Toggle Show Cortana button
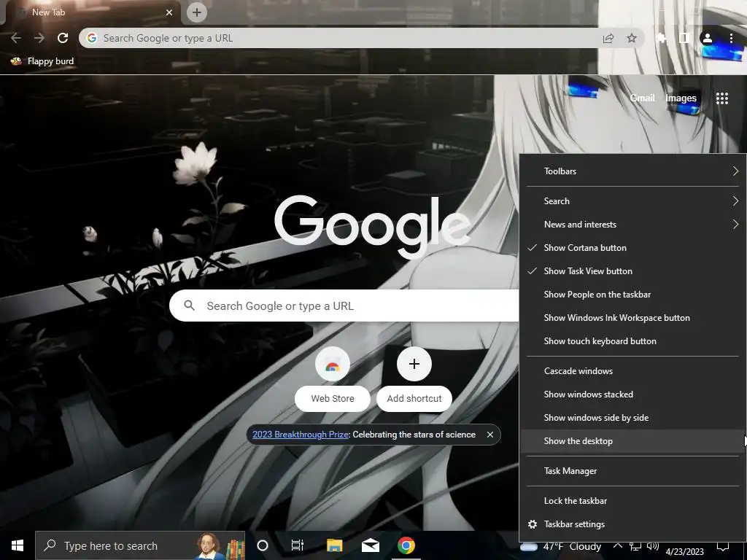The height and width of the screenshot is (560, 747). pos(632,248)
